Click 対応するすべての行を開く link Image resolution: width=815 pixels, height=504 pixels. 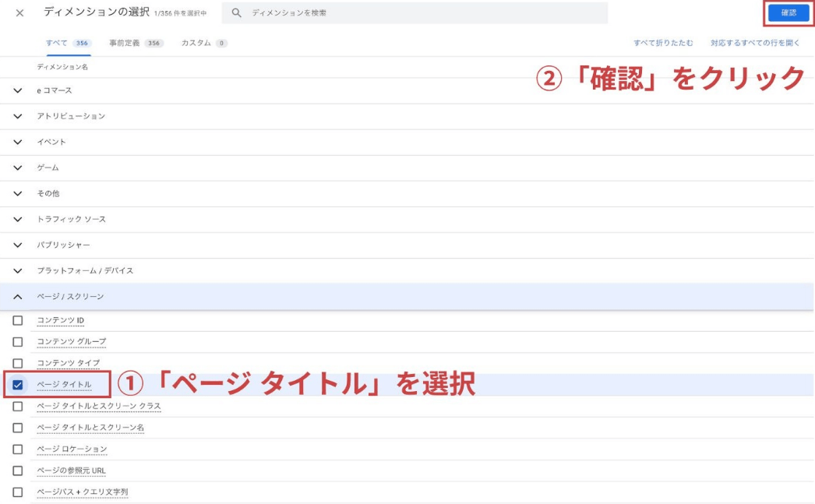755,43
